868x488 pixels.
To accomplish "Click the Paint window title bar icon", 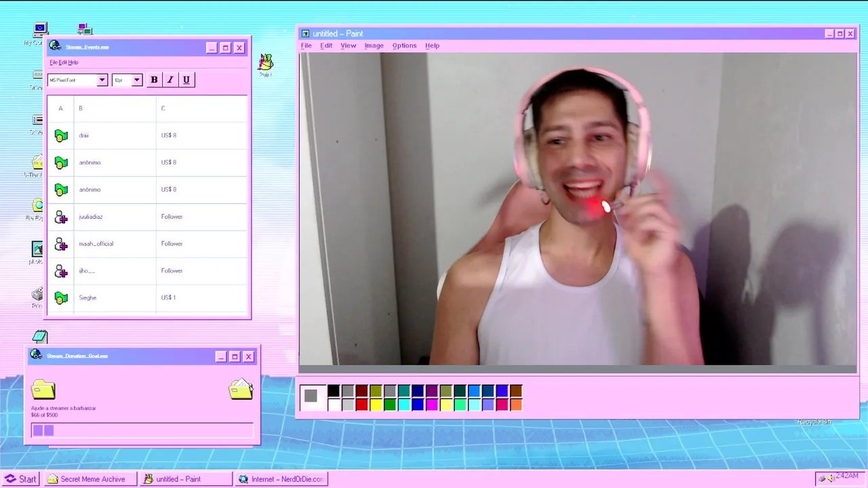I will (x=305, y=34).
